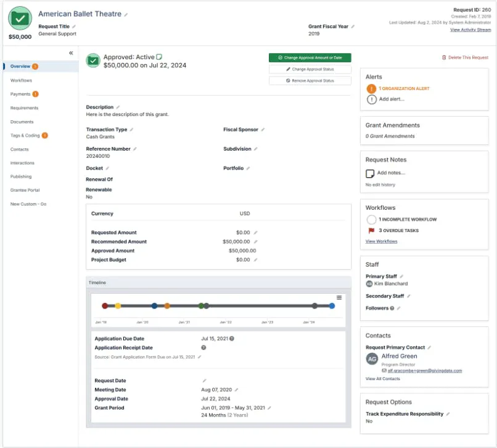Click the bright blue final timeline marker
This screenshot has width=497, height=448.
pyautogui.click(x=332, y=306)
